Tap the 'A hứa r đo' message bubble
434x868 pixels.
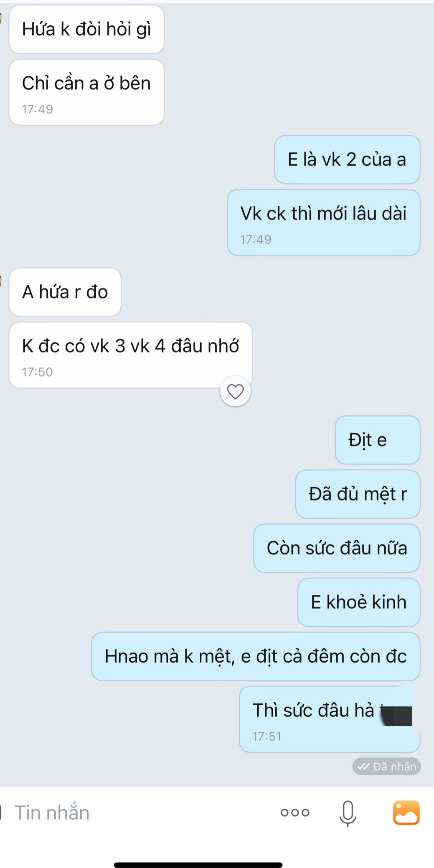65,292
